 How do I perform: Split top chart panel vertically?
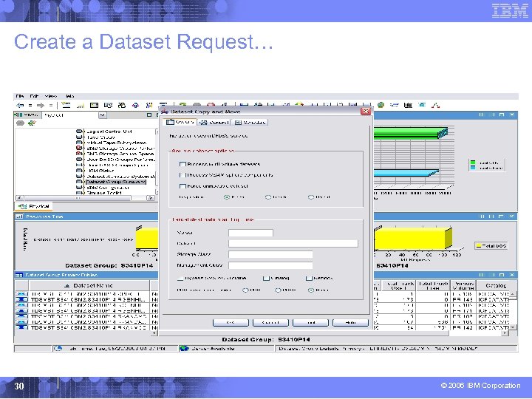481,115
